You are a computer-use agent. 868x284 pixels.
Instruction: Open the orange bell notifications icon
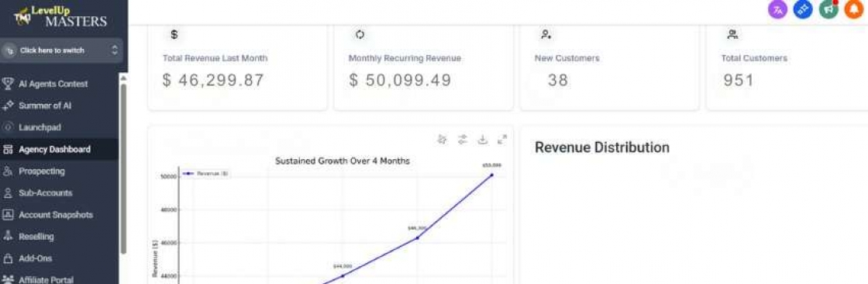(854, 9)
